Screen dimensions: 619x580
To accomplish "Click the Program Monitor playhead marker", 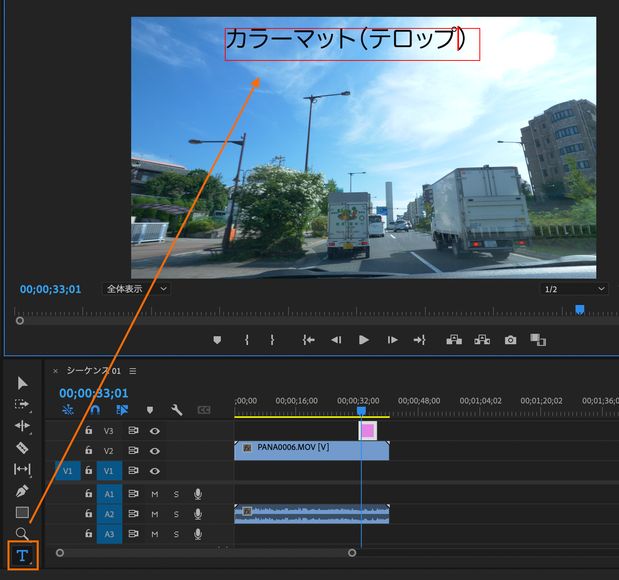I will point(580,310).
